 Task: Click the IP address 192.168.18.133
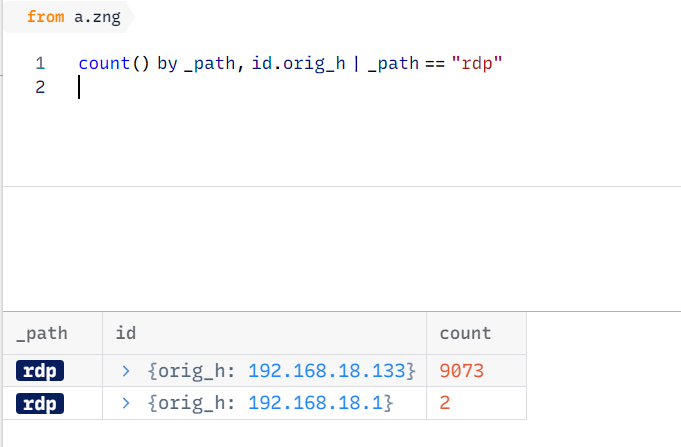tap(327, 371)
